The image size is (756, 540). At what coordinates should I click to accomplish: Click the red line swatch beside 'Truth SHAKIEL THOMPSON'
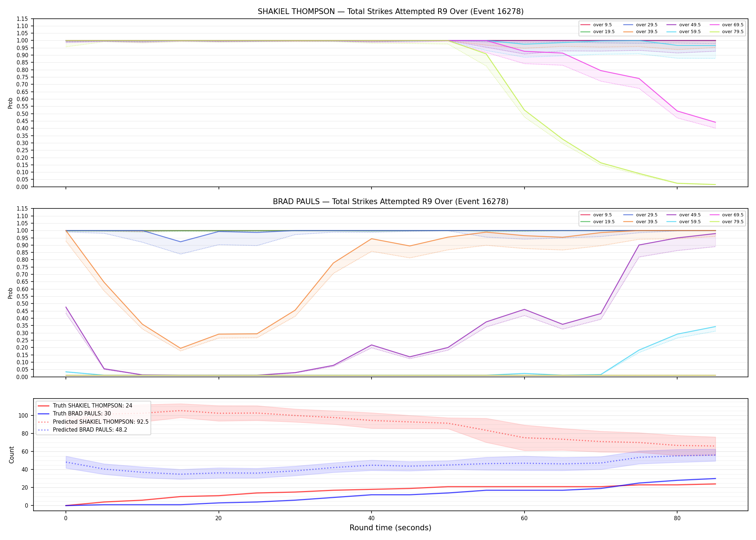(43, 406)
